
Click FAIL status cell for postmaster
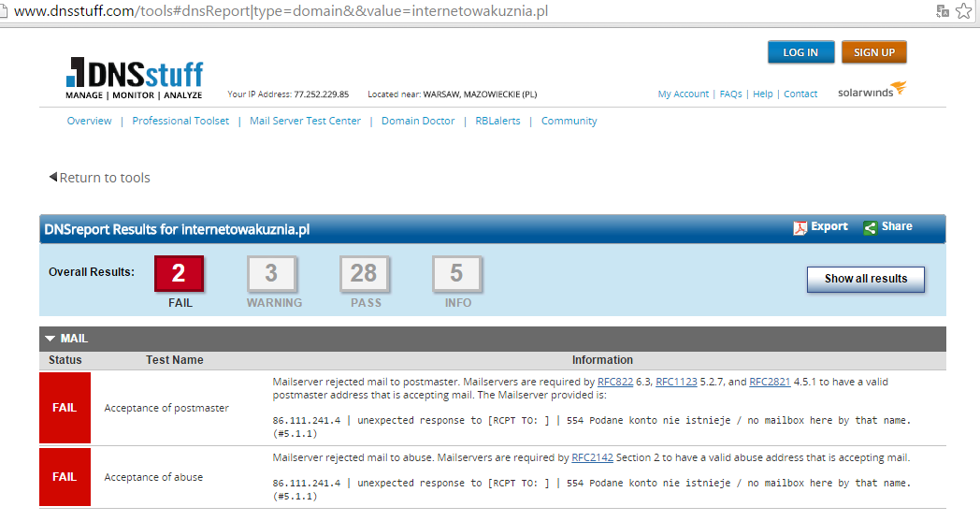65,408
